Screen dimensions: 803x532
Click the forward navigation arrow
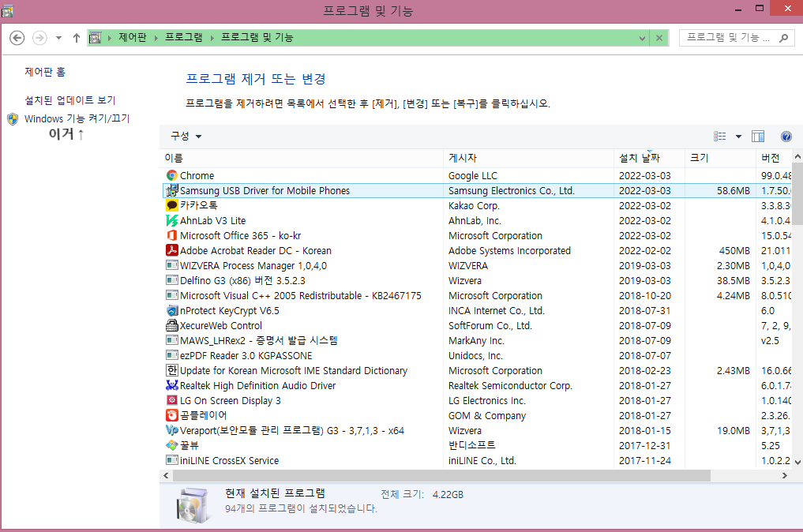(39, 38)
